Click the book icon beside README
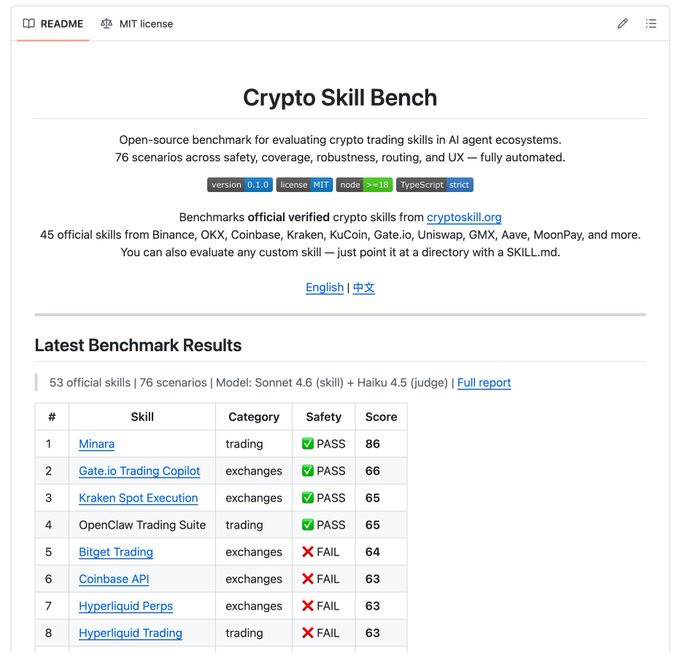The width and height of the screenshot is (680, 652). [x=29, y=23]
